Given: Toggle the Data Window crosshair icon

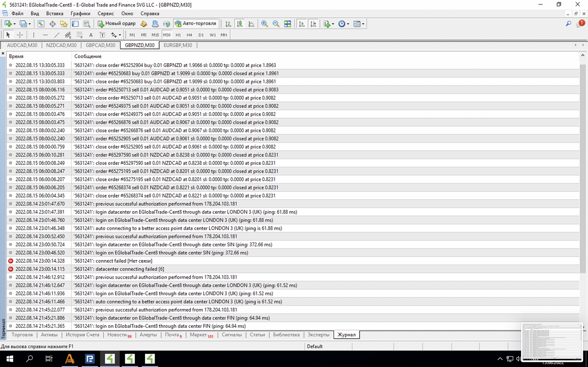Looking at the screenshot, I should [x=52, y=24].
